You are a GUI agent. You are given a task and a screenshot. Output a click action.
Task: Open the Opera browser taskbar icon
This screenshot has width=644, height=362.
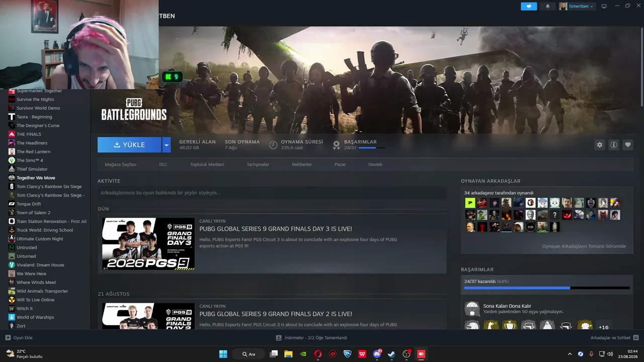(x=318, y=354)
